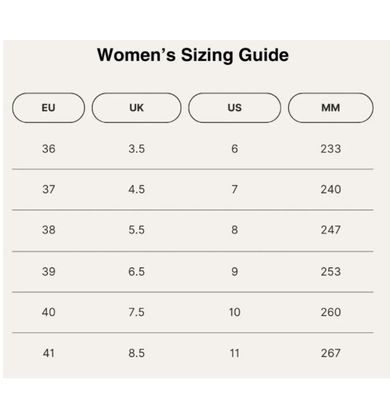Select the US column header pill
This screenshot has width=390, height=400.
[x=234, y=108]
